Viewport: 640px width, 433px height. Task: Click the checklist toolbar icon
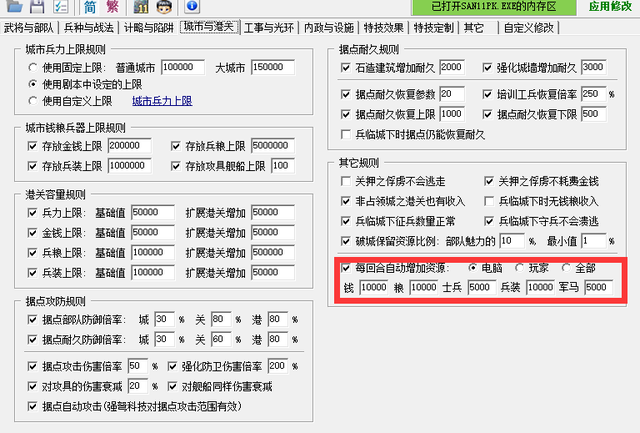coord(61,6)
